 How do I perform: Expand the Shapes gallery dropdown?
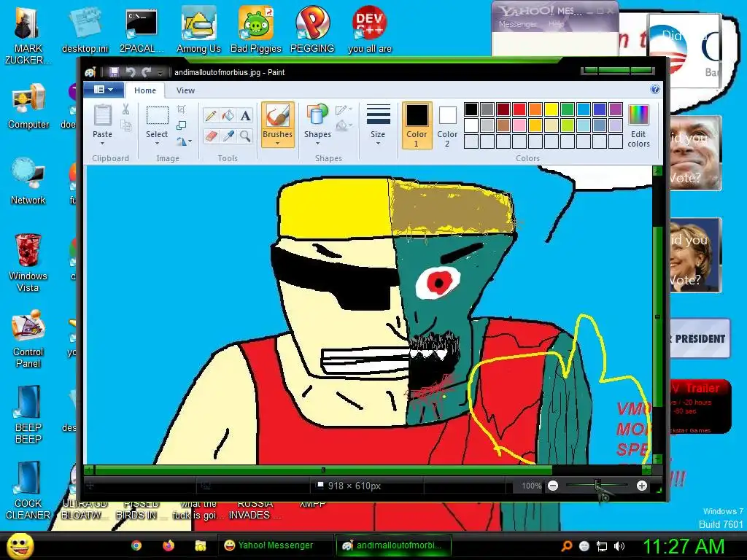click(317, 144)
